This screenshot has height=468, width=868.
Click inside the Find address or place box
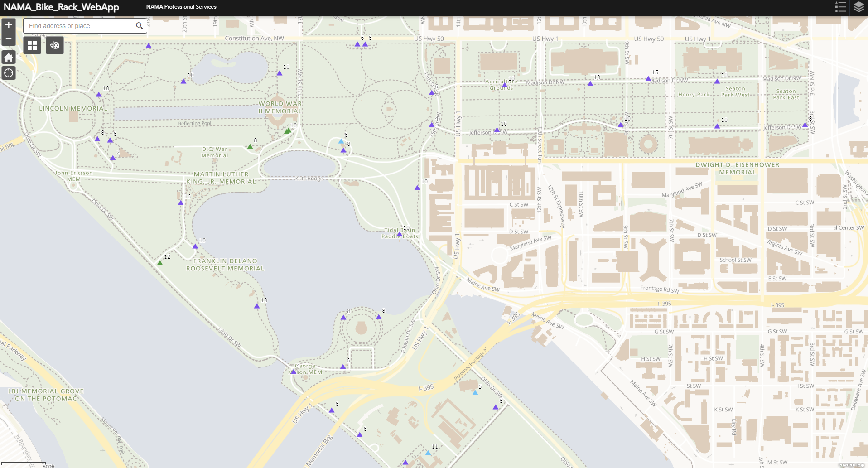tap(77, 26)
